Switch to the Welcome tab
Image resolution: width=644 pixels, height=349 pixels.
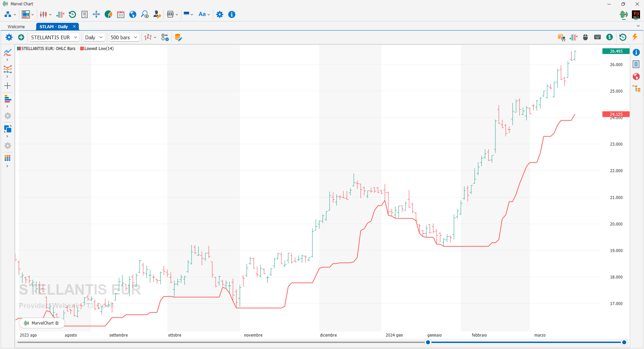16,27
